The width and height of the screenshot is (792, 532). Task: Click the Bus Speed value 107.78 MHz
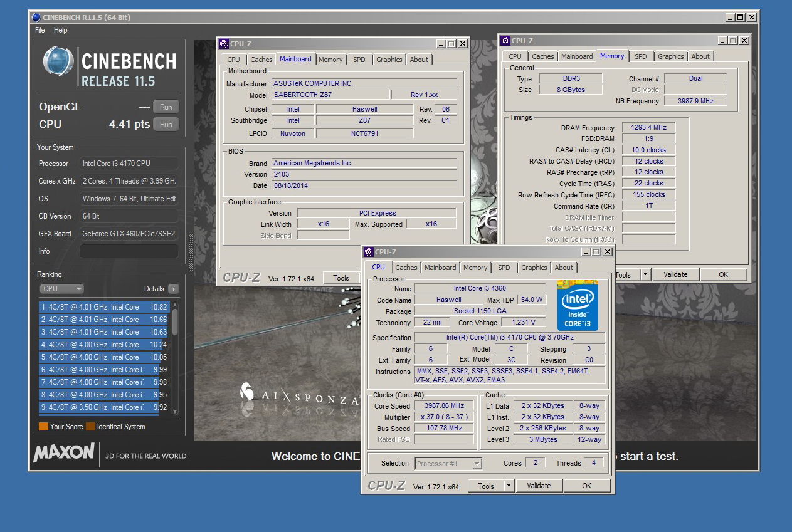point(445,429)
